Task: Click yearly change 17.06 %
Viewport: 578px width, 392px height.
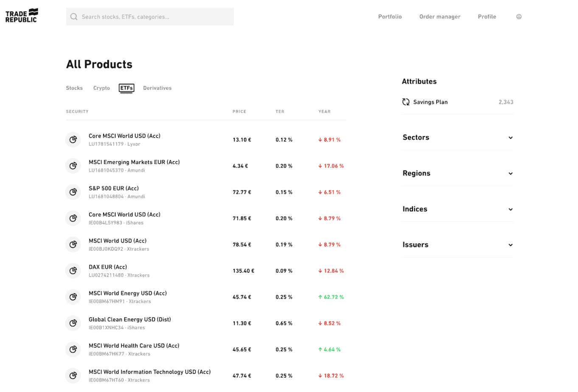Action: (x=331, y=166)
